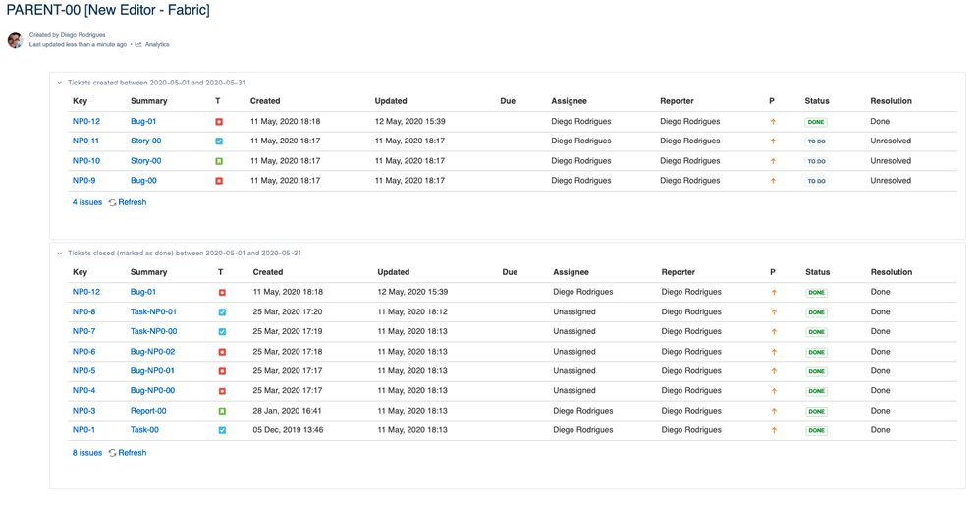
Task: Open the Task-NP0-01 summary link
Action: click(153, 311)
